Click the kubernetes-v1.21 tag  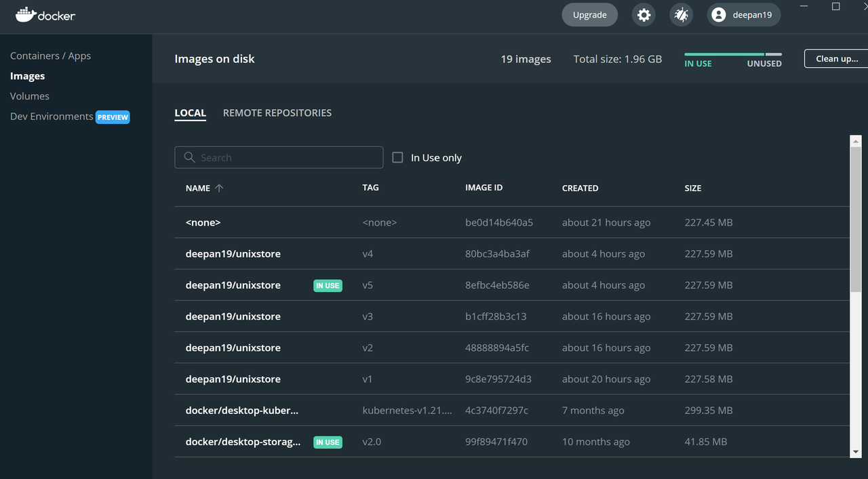(x=408, y=411)
